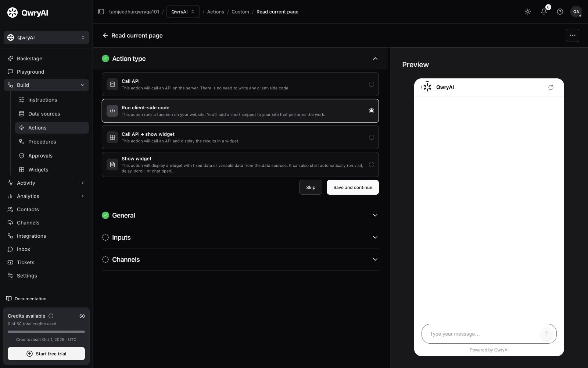Click Save and continue
The width and height of the screenshot is (588, 368).
[353, 187]
